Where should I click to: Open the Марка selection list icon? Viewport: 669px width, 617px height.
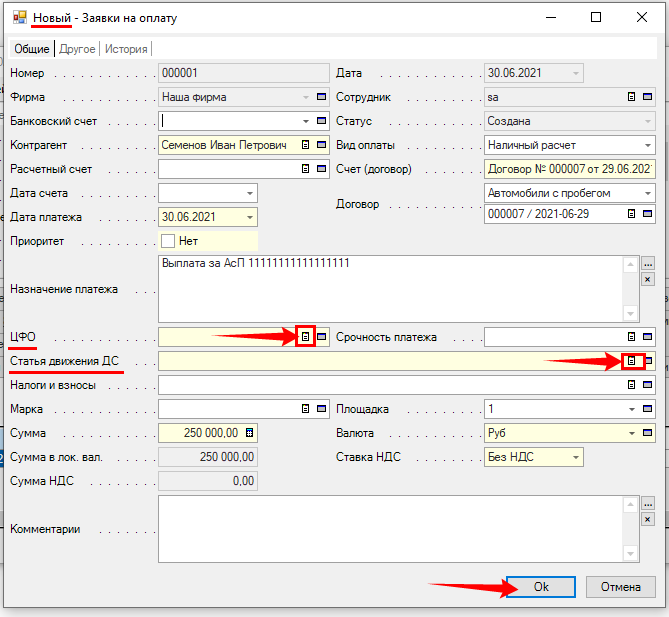point(306,409)
